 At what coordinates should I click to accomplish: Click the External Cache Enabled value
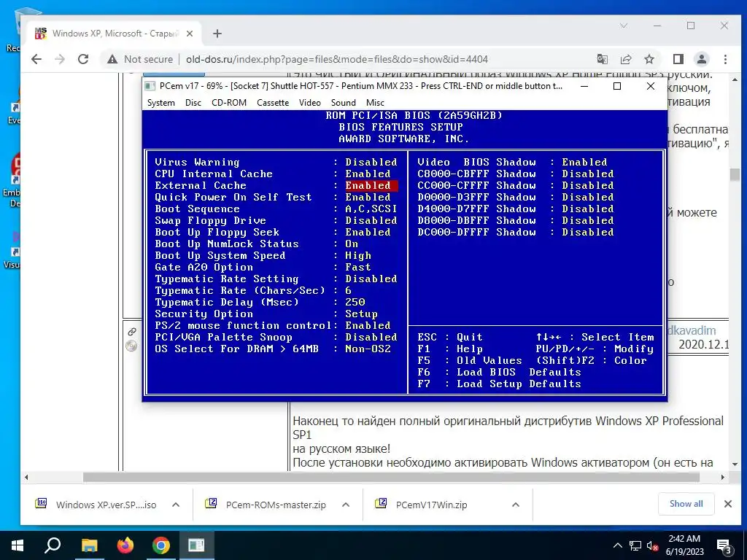pos(371,185)
